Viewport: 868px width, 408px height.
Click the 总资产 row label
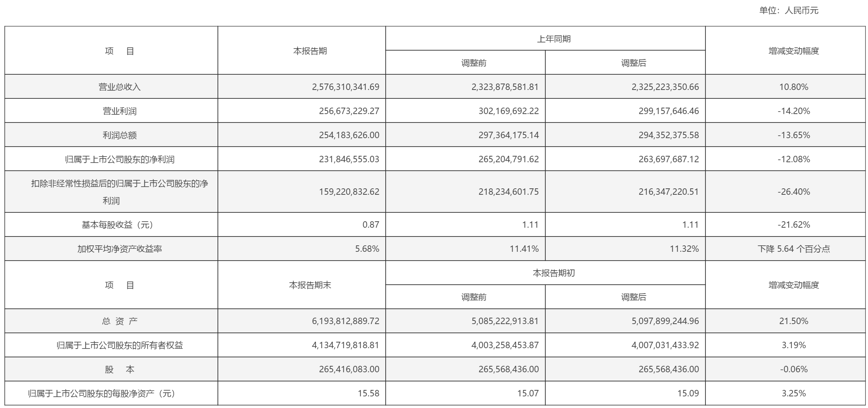click(120, 321)
